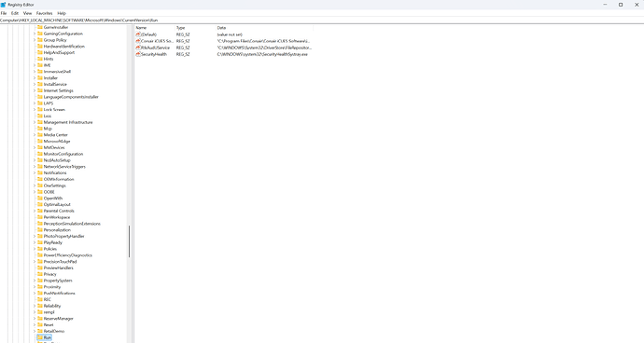Expand the Internet Settings key
Screen dimensions: 644x343
(35, 90)
